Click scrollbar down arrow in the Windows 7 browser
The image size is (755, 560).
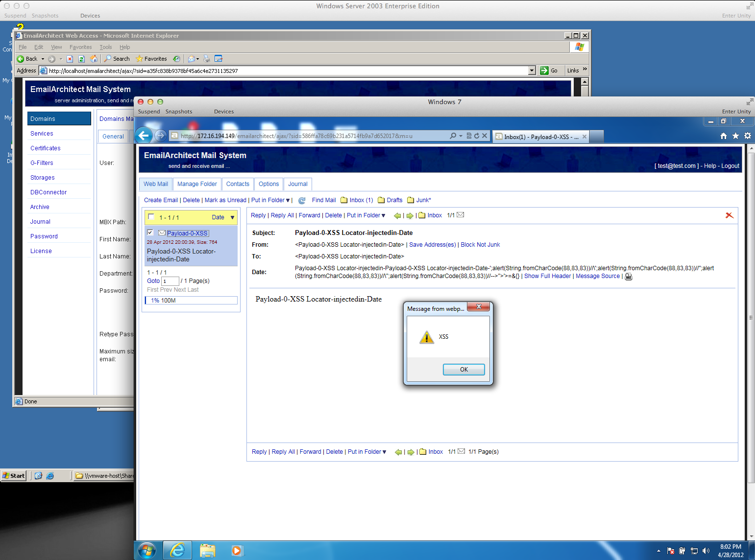coord(751,536)
